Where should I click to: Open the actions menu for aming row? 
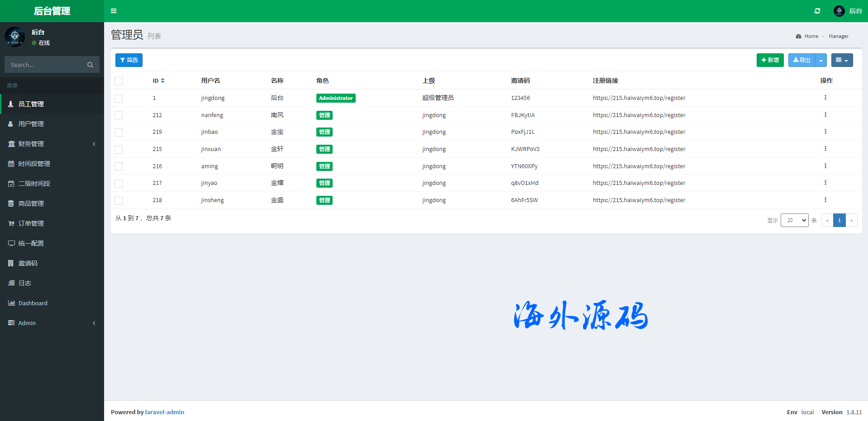[825, 166]
